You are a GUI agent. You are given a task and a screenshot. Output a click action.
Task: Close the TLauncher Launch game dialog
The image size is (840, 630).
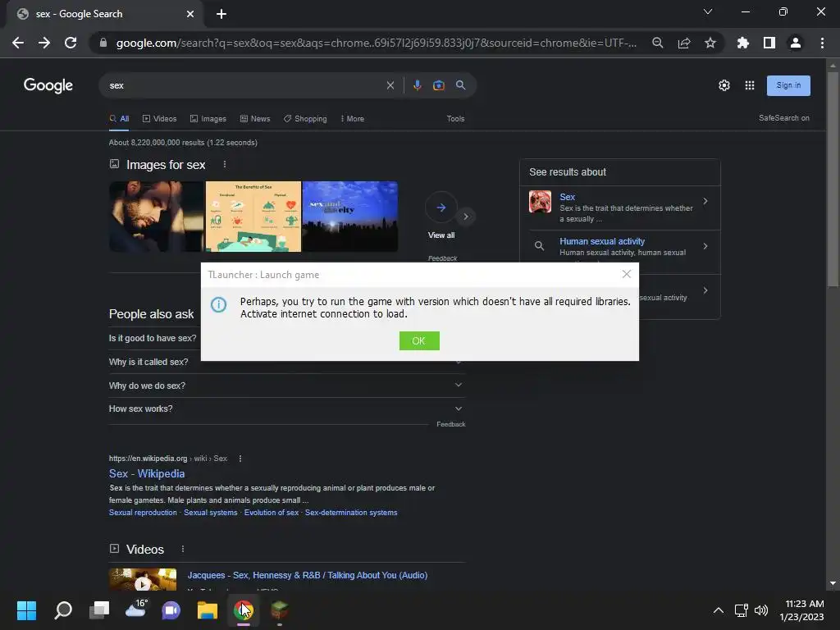(626, 274)
